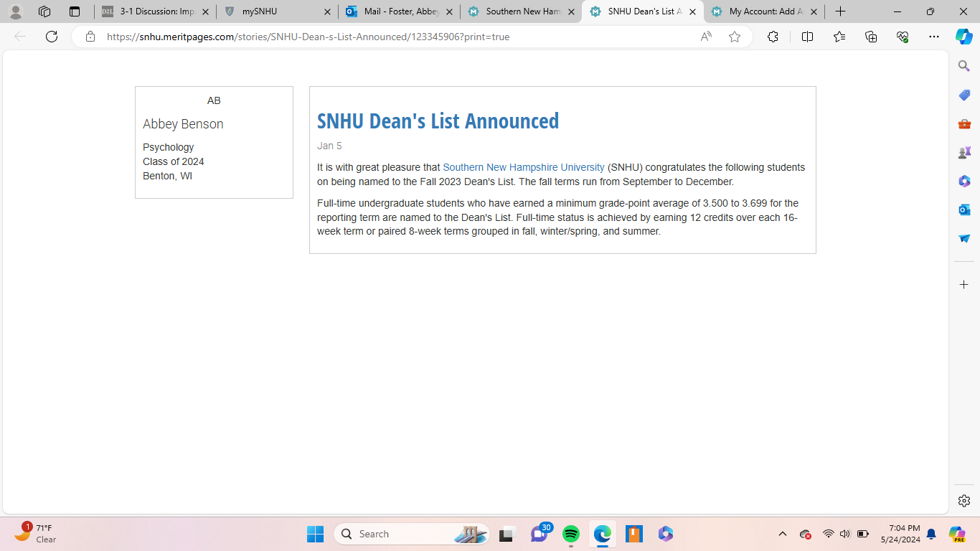
Task: Open clock and date 7:04 PM
Action: click(x=900, y=534)
